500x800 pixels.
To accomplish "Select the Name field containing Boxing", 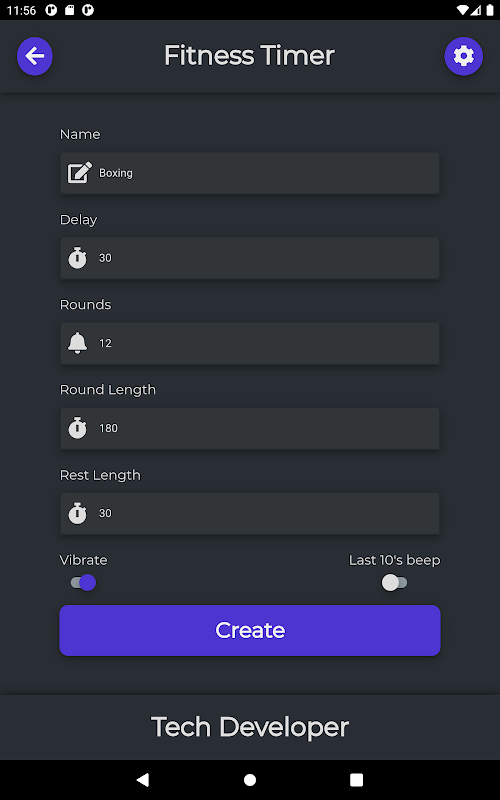I will (250, 173).
